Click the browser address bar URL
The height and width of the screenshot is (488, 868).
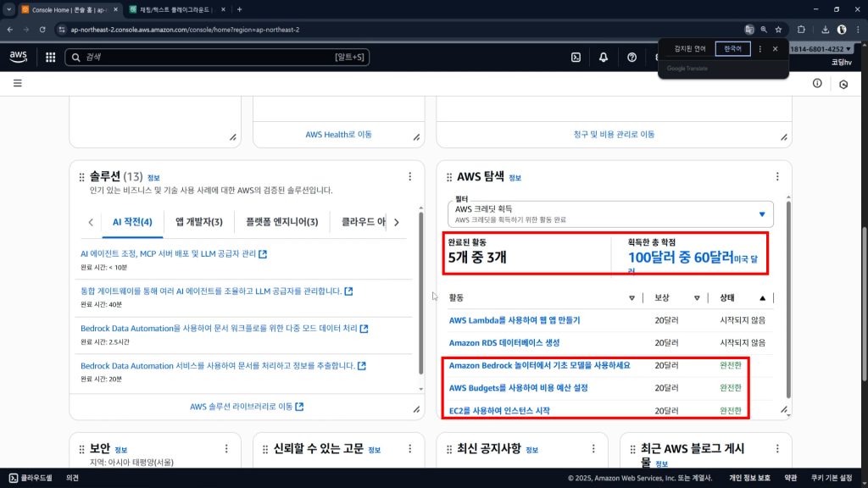point(185,30)
